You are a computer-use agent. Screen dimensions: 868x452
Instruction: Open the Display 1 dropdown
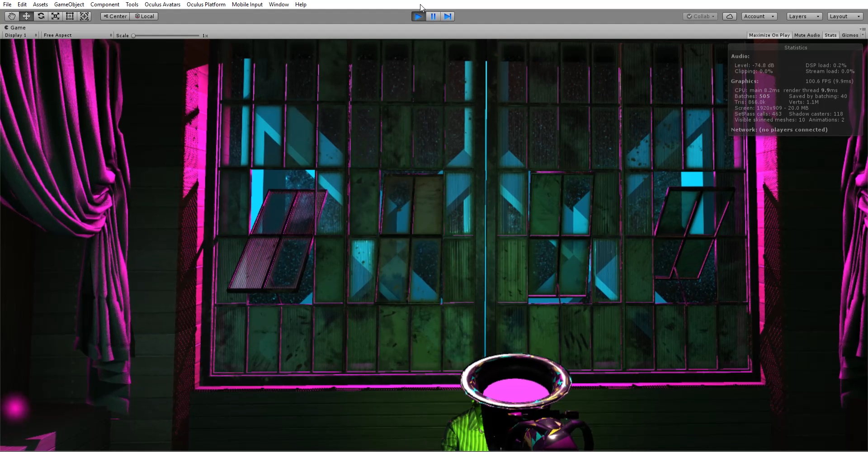tap(20, 35)
